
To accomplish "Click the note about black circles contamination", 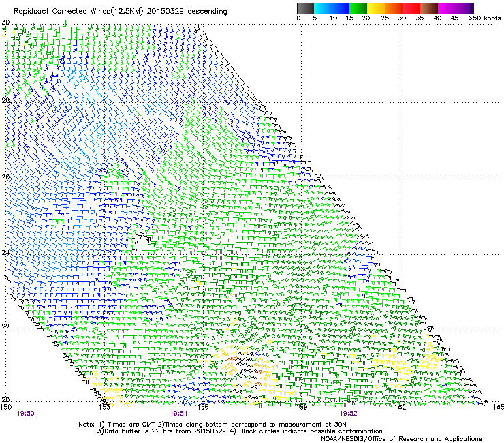I will coord(311,431).
